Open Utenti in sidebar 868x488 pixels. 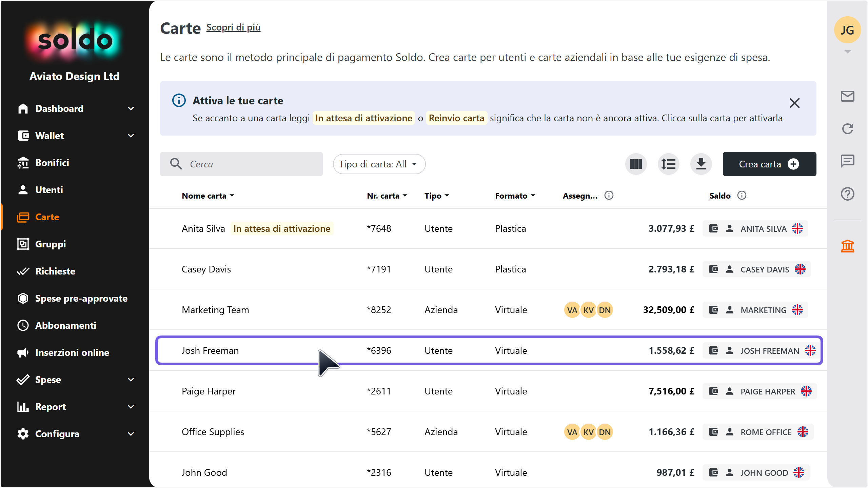pos(49,190)
